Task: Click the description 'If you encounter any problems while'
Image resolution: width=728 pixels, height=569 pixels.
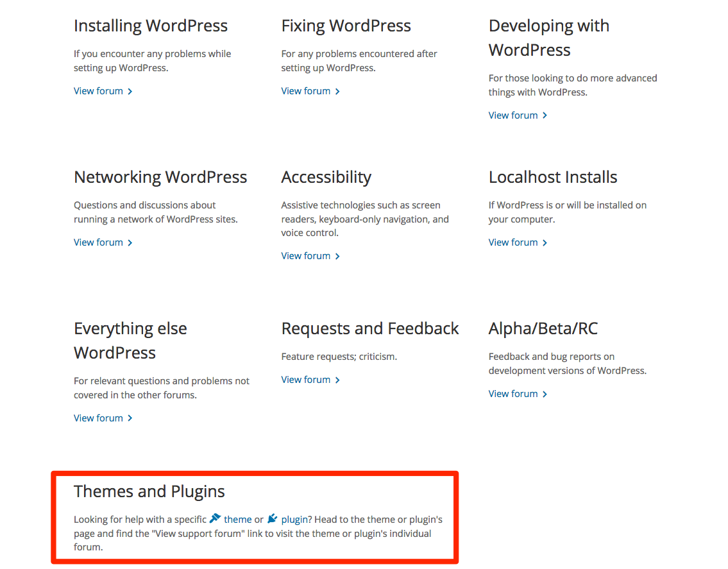Action: click(x=152, y=54)
